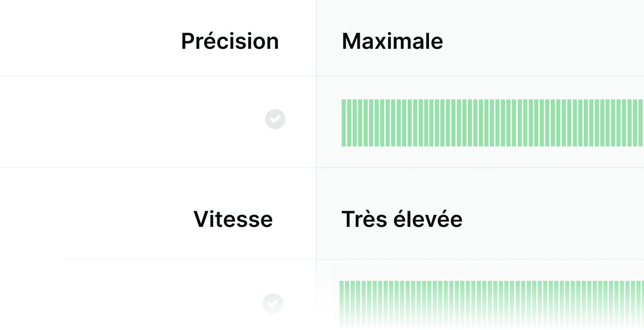Click the horizontal divider line above Vitesse
The width and height of the screenshot is (644, 330).
pos(158,168)
